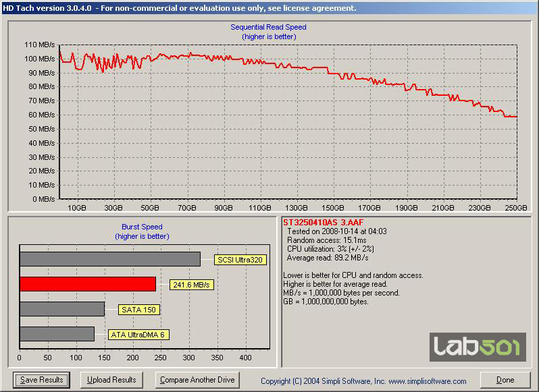
Task: Click the copyright Simpli Software, Inc. text
Action: tap(363, 381)
